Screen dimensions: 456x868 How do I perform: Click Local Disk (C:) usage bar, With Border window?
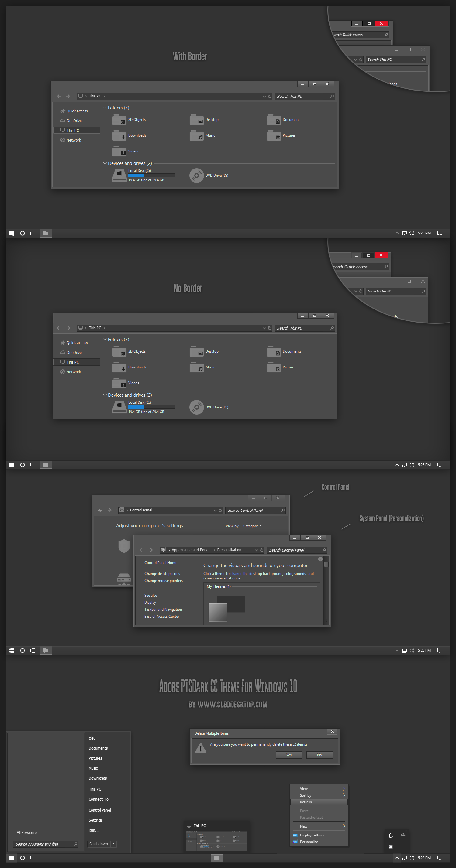[151, 176]
